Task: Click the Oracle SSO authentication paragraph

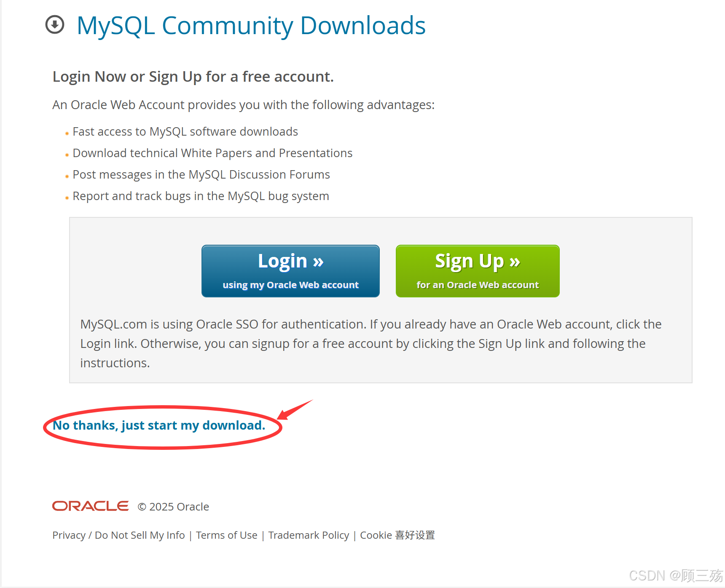Action: 371,343
